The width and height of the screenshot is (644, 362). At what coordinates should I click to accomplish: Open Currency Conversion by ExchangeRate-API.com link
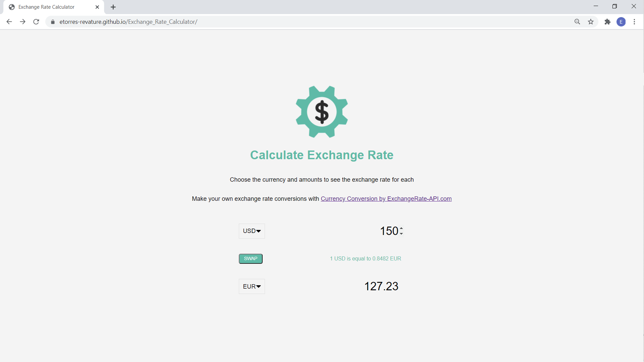tap(386, 198)
